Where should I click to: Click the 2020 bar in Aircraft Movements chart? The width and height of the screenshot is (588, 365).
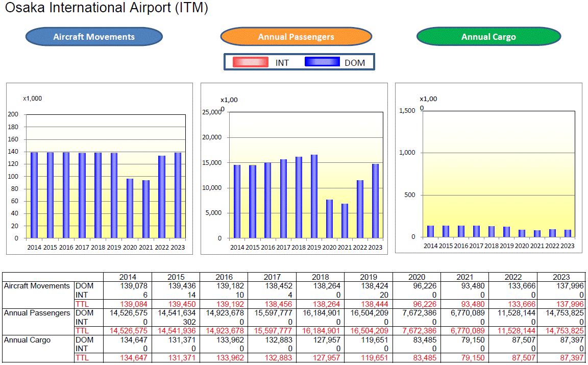tap(130, 208)
